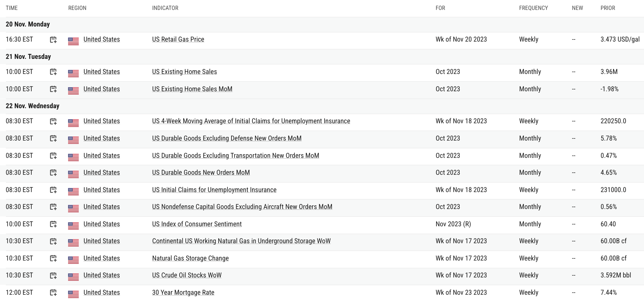Click the NEW column header
The width and height of the screenshot is (644, 301).
point(577,8)
